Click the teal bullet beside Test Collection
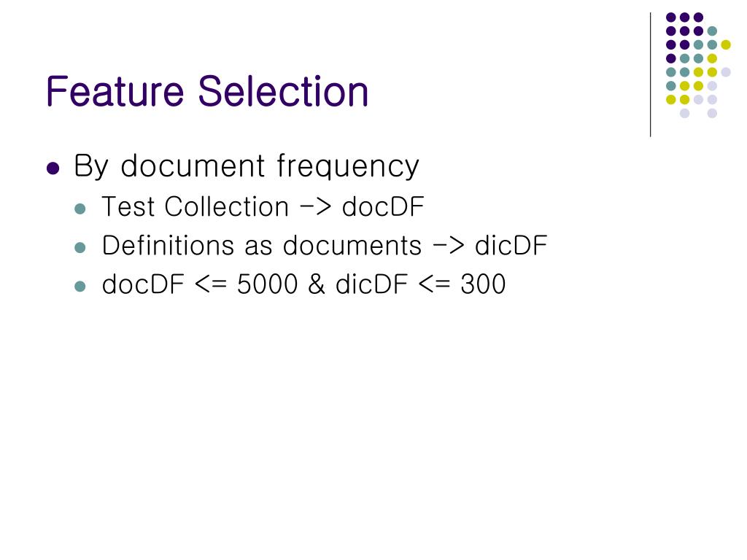The width and height of the screenshot is (747, 560). (x=80, y=209)
